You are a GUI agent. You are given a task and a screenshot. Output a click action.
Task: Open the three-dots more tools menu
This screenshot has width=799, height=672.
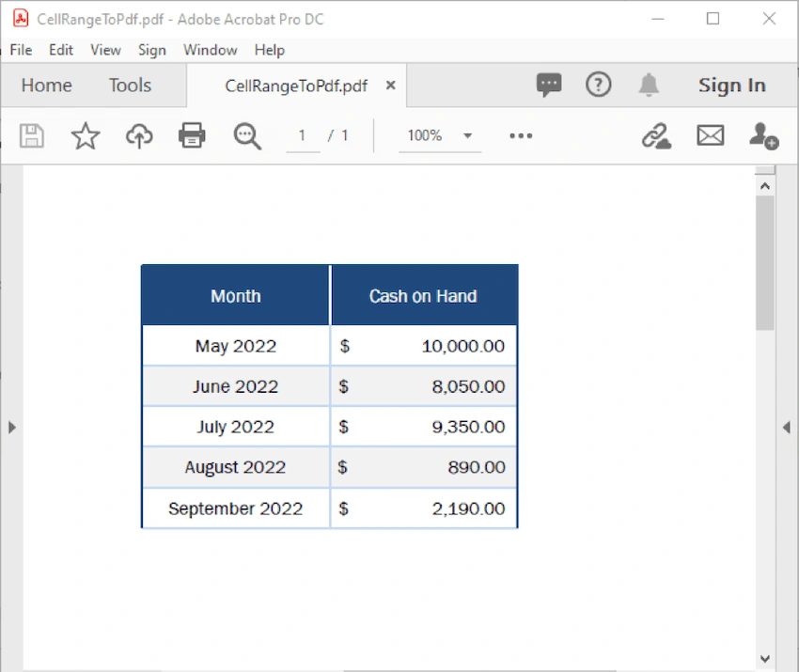click(x=521, y=135)
